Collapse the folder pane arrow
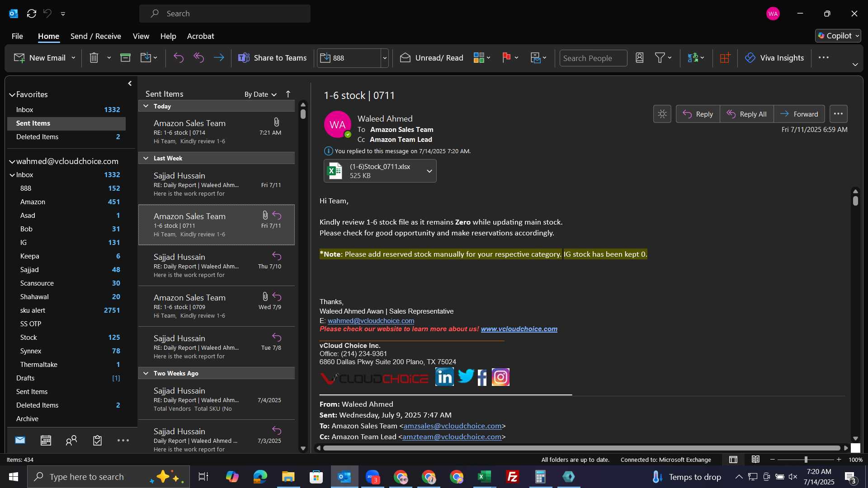868x488 pixels. 130,83
